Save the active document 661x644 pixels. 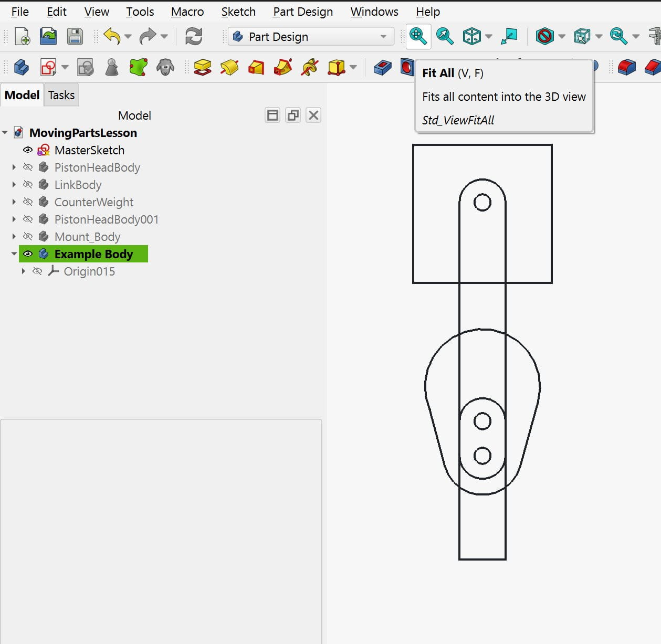click(75, 36)
